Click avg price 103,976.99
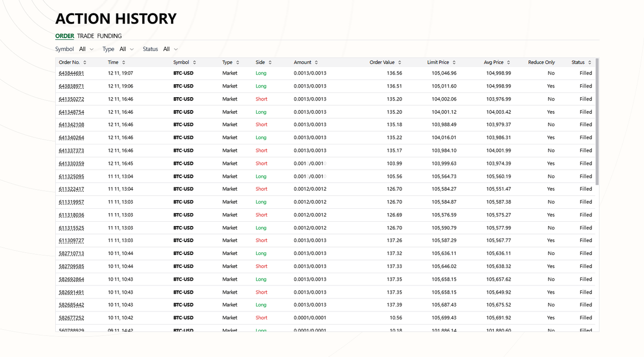The width and height of the screenshot is (644, 357). point(499,99)
